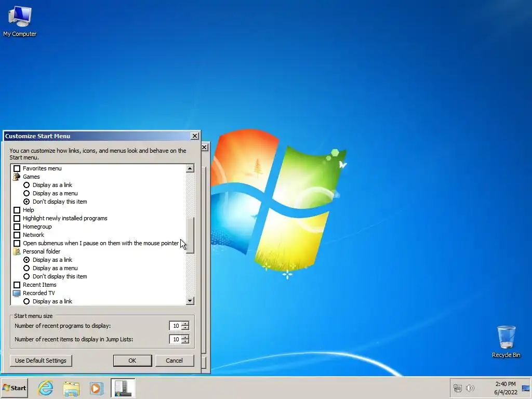Click the list scrollbar up arrow
Image resolution: width=532 pixels, height=399 pixels.
click(190, 168)
